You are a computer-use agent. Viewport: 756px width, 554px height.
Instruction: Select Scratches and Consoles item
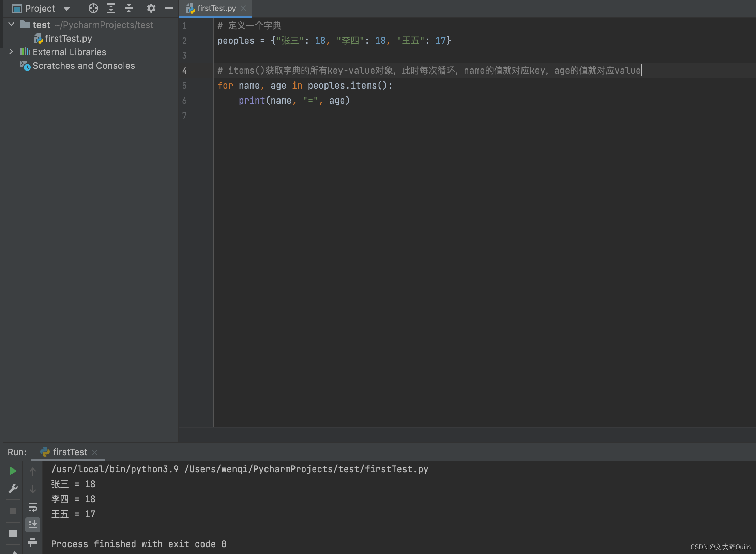(x=84, y=66)
